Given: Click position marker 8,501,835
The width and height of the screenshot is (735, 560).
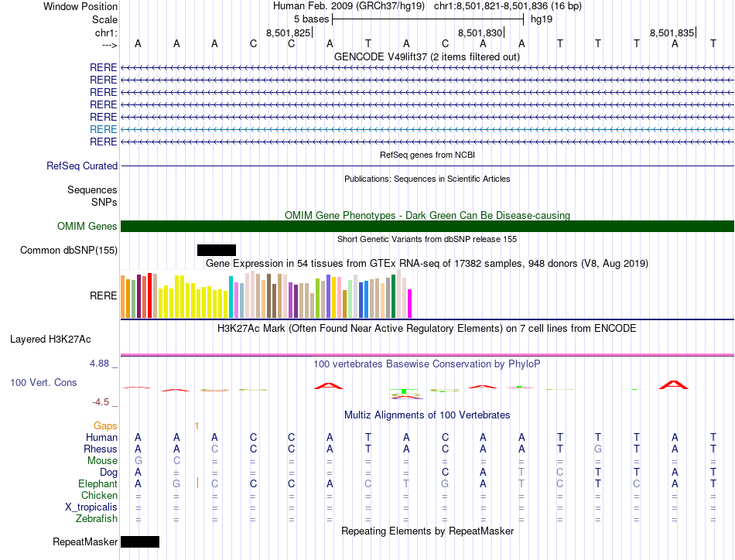Looking at the screenshot, I should tap(672, 32).
